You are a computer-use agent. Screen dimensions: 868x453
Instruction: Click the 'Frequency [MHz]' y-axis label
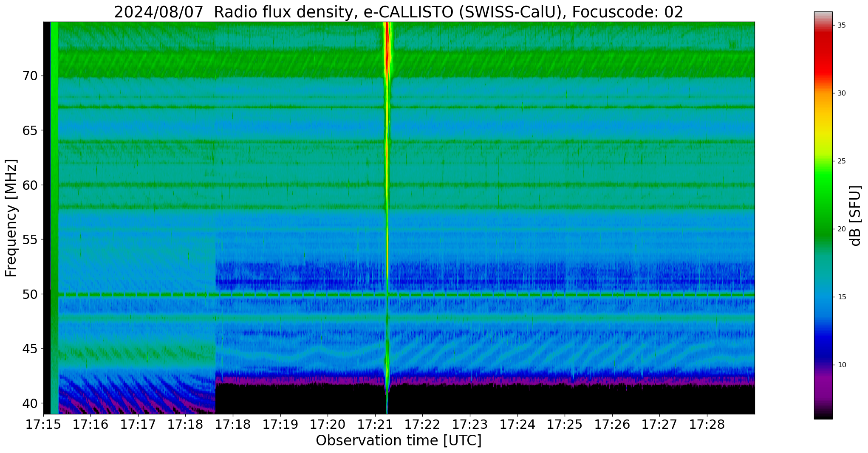tap(11, 218)
